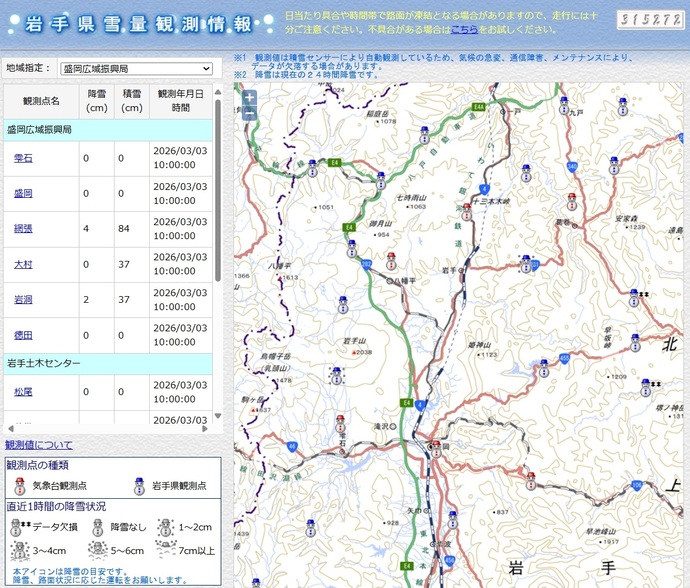Zoom in the map with plus button
The image size is (690, 588).
(250, 97)
